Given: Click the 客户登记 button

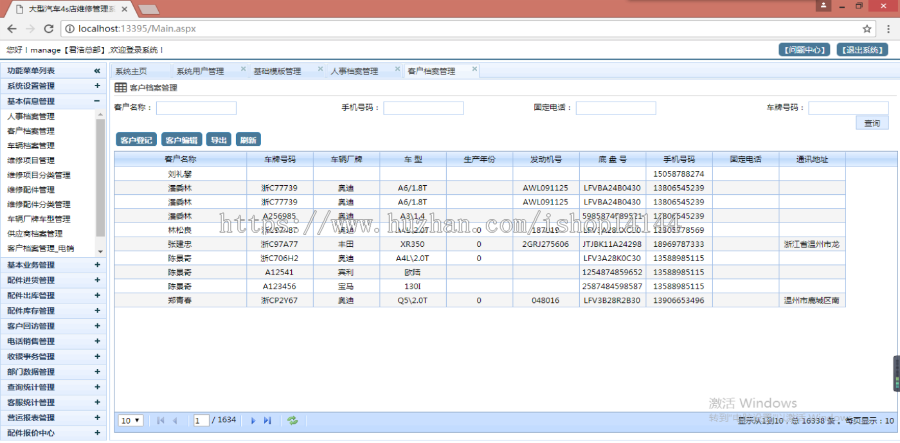Looking at the screenshot, I should click(136, 140).
